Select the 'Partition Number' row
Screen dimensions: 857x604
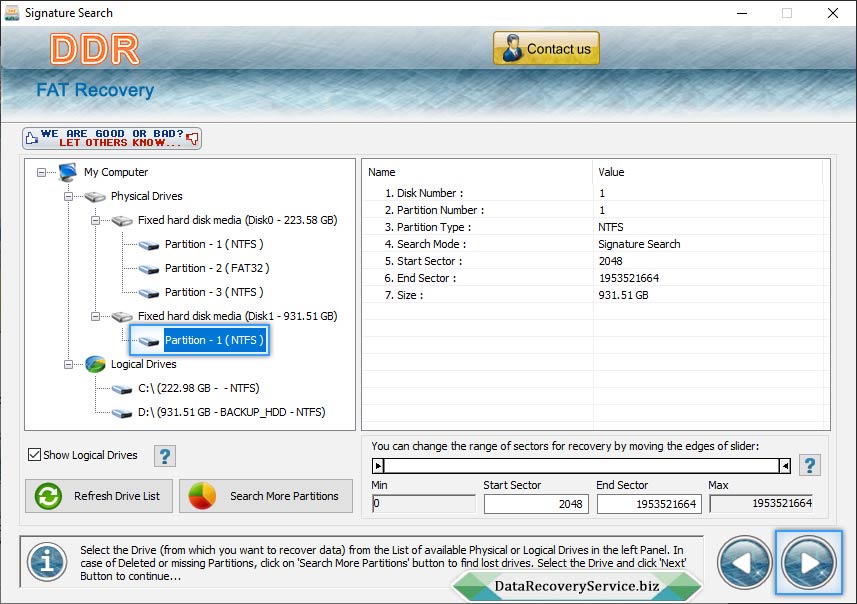click(592, 210)
